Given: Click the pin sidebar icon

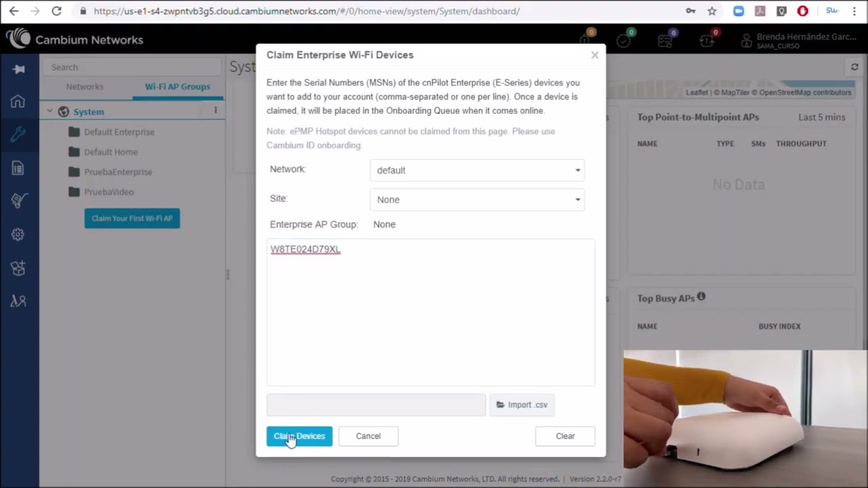Looking at the screenshot, I should point(18,69).
